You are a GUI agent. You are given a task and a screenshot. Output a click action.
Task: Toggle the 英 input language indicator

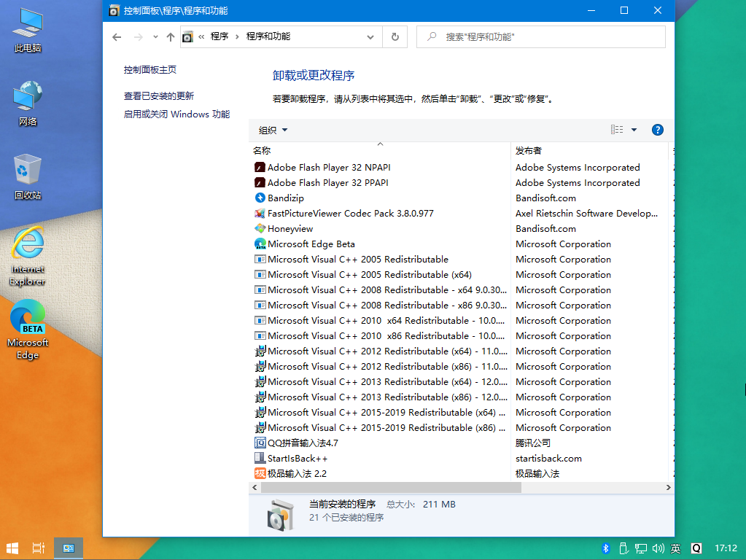[x=675, y=548]
